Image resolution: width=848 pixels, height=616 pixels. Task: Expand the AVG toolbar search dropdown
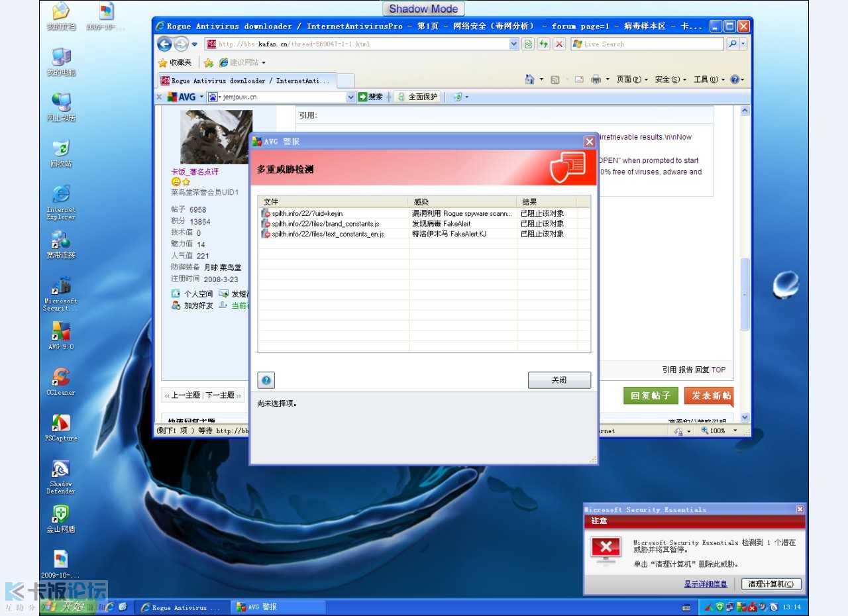(351, 97)
